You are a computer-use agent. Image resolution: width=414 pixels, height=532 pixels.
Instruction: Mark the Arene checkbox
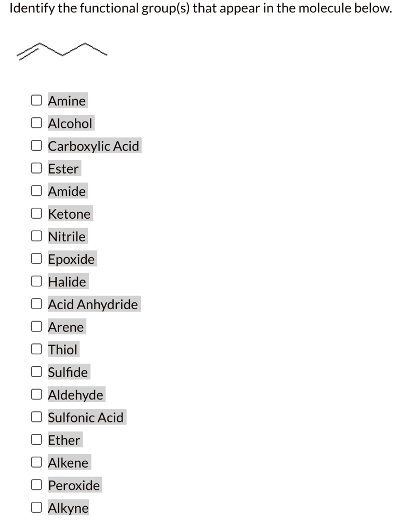(36, 327)
